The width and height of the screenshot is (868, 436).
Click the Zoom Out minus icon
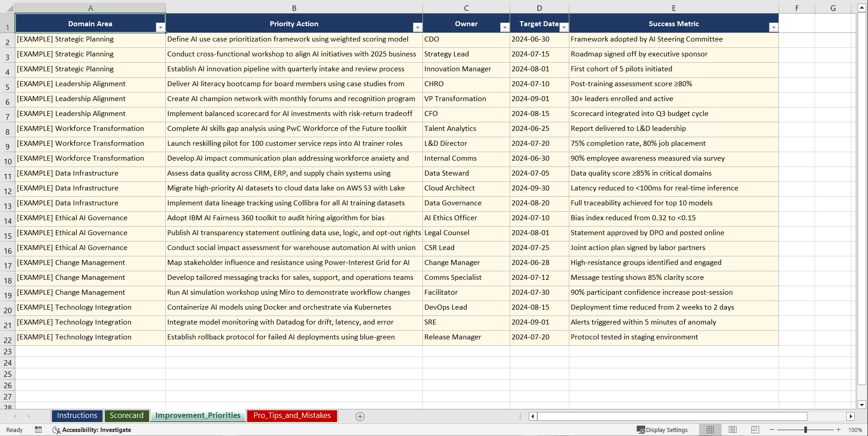coord(772,430)
